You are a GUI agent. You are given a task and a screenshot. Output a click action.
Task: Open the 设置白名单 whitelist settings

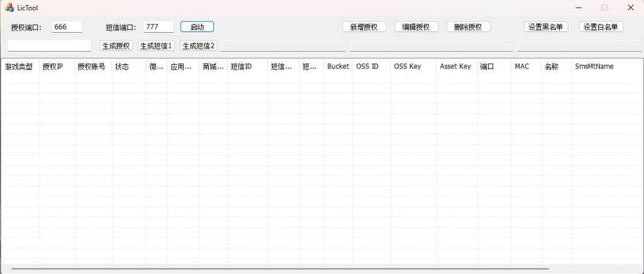[601, 27]
